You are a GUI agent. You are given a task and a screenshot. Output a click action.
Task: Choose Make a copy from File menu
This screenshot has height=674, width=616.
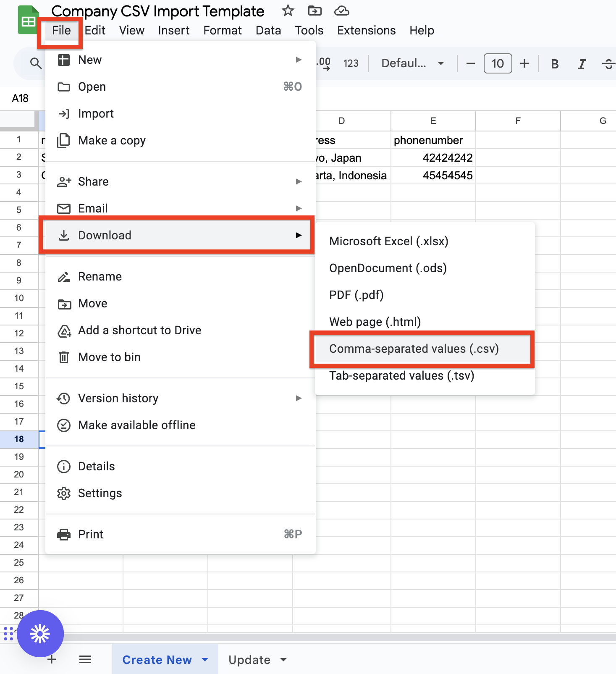112,140
